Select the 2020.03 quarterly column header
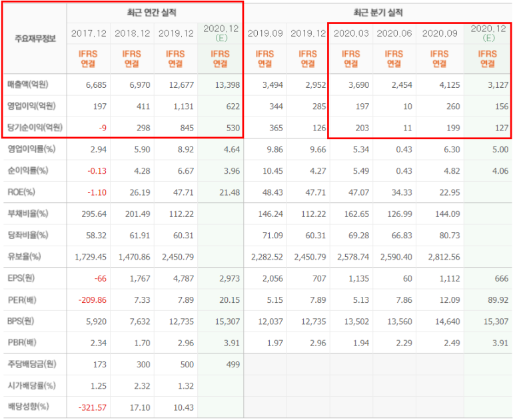515x420 pixels. pyautogui.click(x=351, y=33)
